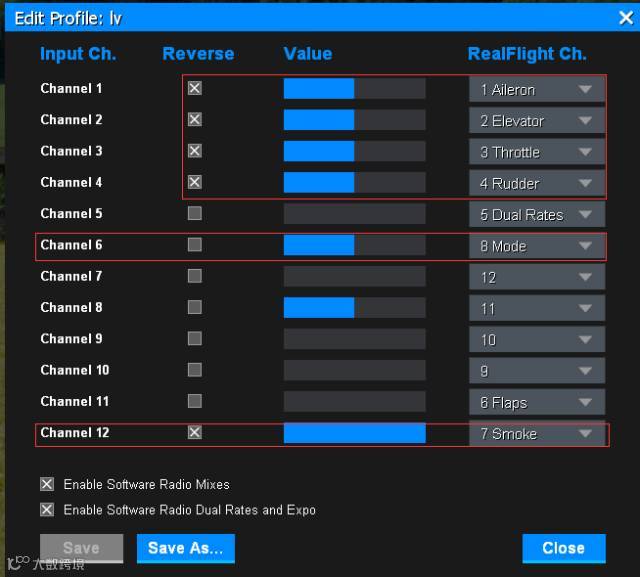
Task: Click Channel 8 value bar
Action: click(x=354, y=308)
